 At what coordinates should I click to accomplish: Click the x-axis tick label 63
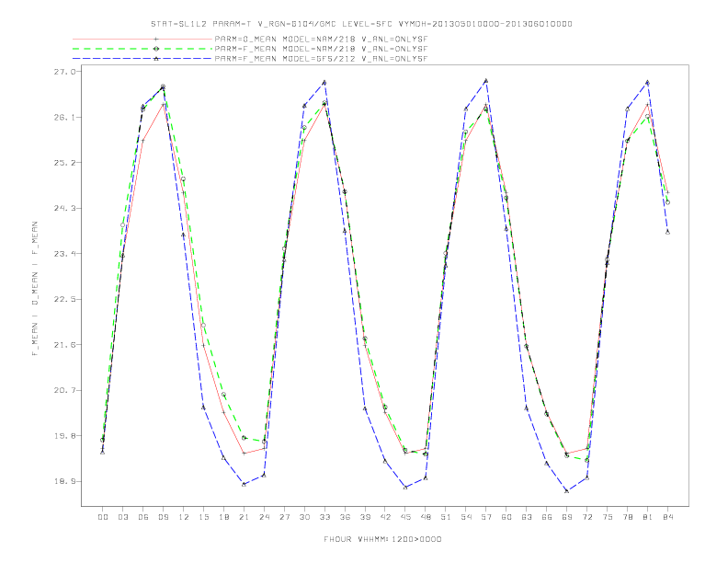click(527, 517)
